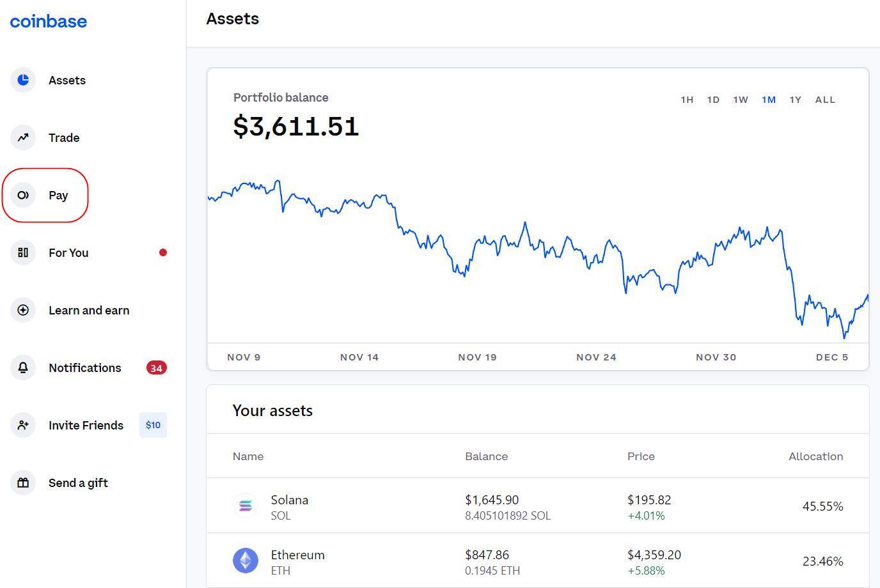
Task: Click the Learn and earn plus icon
Action: tap(23, 310)
